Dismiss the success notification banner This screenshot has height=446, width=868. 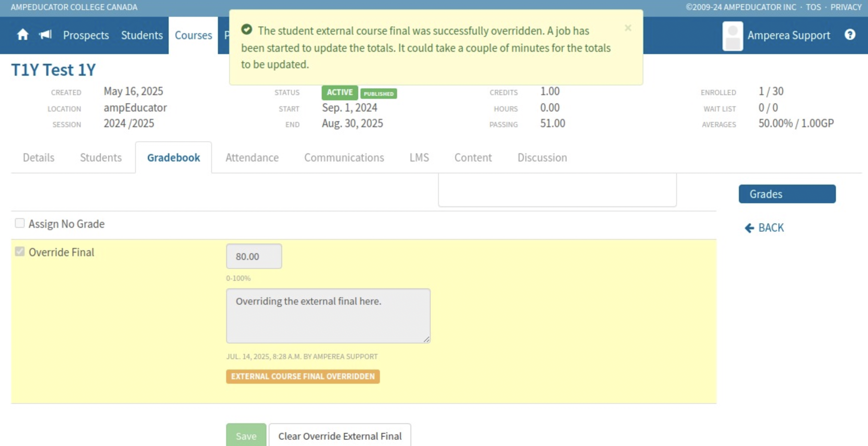click(x=628, y=28)
